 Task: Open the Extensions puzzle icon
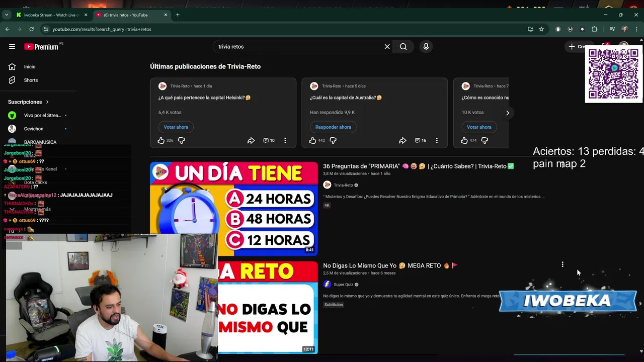[x=594, y=29]
